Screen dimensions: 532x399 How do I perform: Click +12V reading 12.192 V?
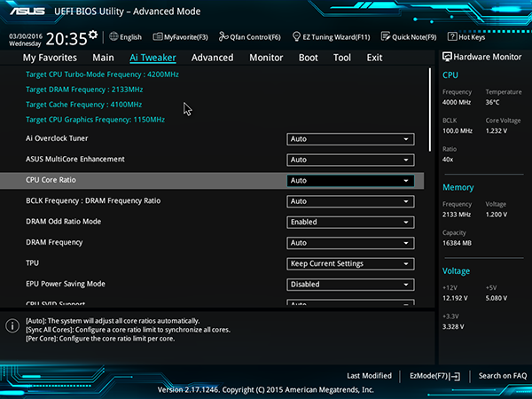[456, 298]
